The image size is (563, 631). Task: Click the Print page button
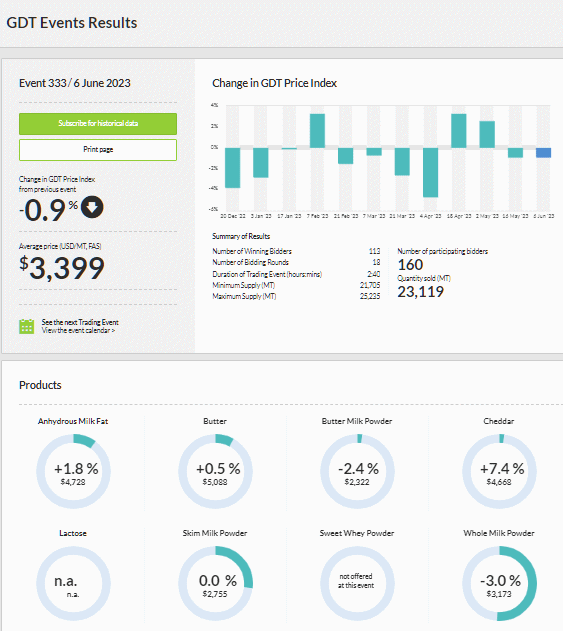pos(98,150)
